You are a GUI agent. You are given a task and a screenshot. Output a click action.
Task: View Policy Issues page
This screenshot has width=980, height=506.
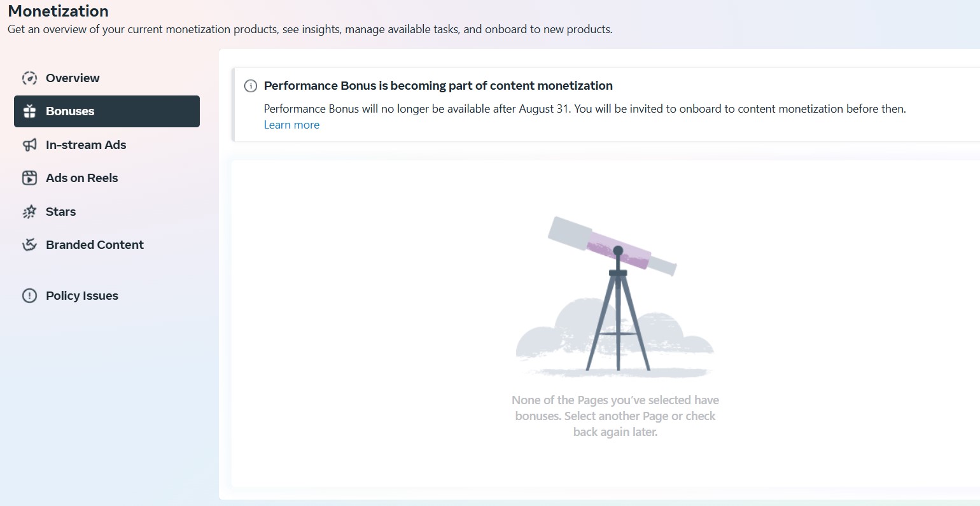(107, 296)
